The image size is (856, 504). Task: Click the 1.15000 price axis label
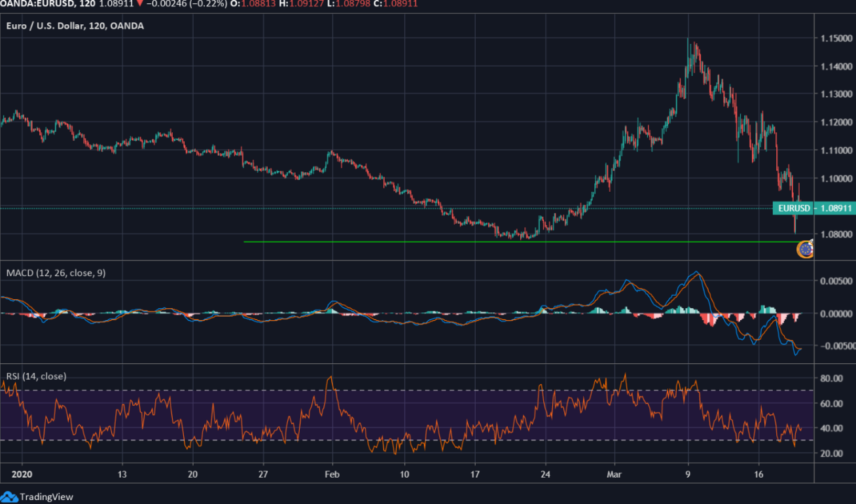pyautogui.click(x=836, y=39)
